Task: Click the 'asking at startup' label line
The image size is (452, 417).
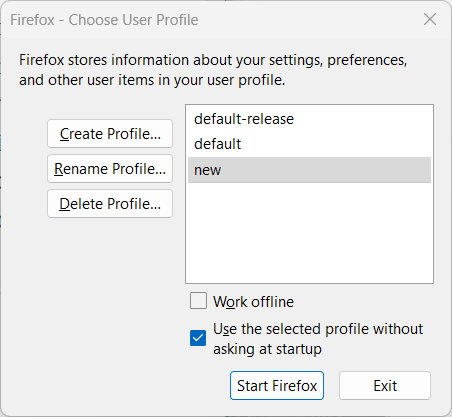Action: (x=267, y=349)
